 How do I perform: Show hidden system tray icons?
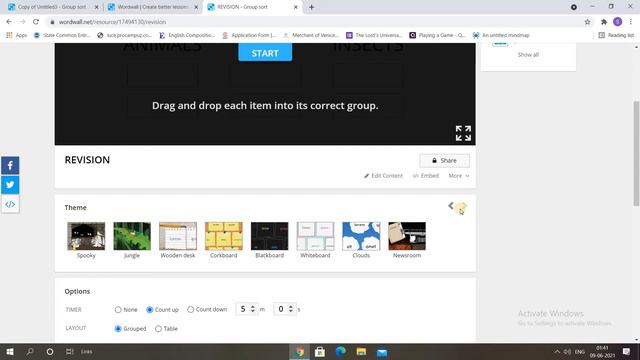coord(557,351)
